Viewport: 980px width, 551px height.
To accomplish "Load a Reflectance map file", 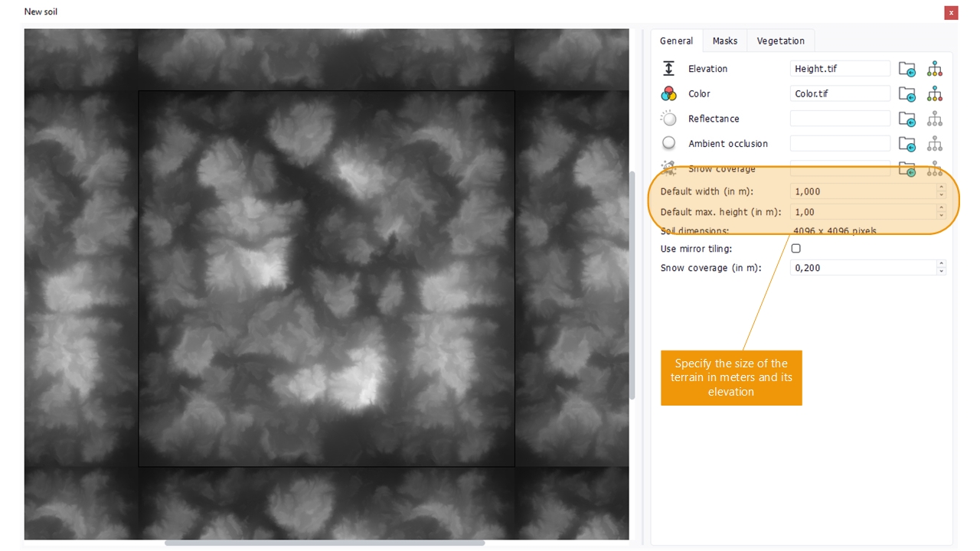I will pos(906,119).
